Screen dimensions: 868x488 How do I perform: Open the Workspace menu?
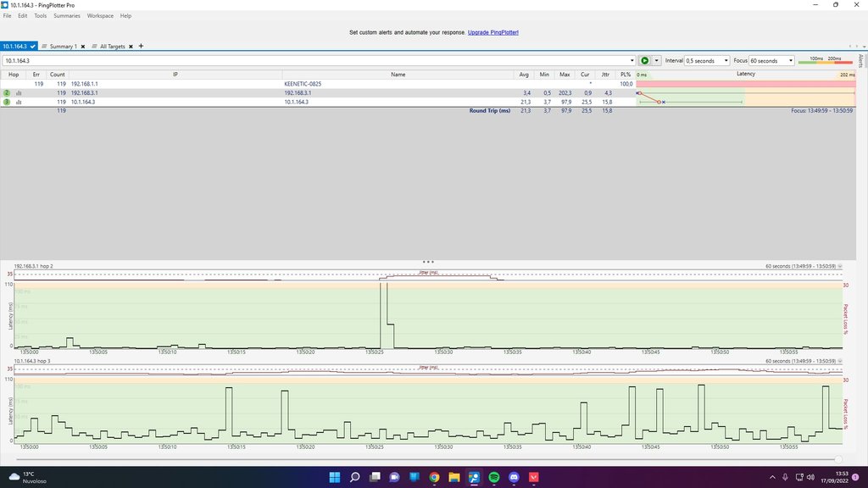click(x=100, y=16)
